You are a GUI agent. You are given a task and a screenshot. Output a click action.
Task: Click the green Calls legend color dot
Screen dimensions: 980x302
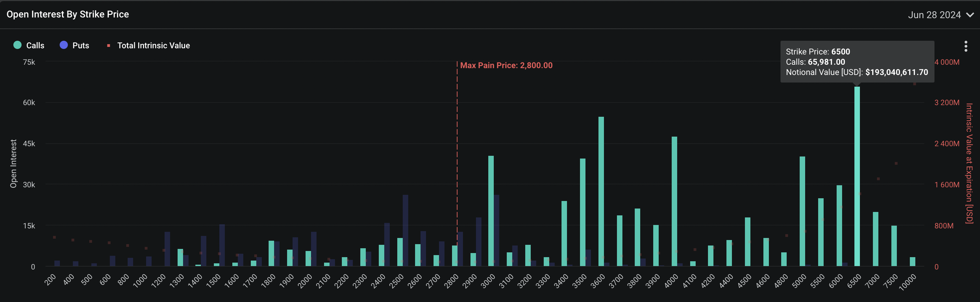click(17, 45)
